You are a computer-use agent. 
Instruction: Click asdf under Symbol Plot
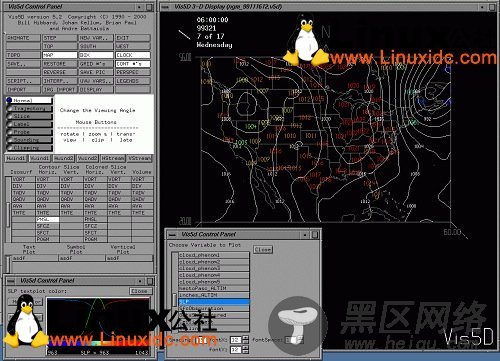(x=82, y=258)
